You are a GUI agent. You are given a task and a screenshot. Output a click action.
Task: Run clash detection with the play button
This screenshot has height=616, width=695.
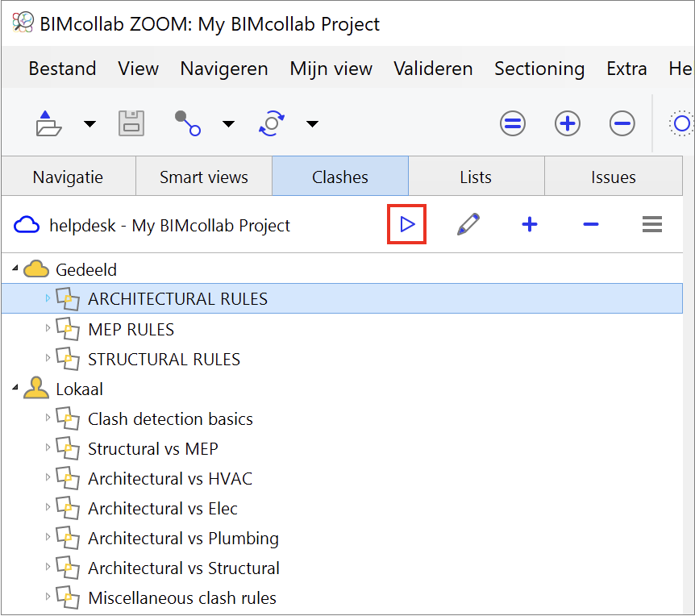coord(407,224)
